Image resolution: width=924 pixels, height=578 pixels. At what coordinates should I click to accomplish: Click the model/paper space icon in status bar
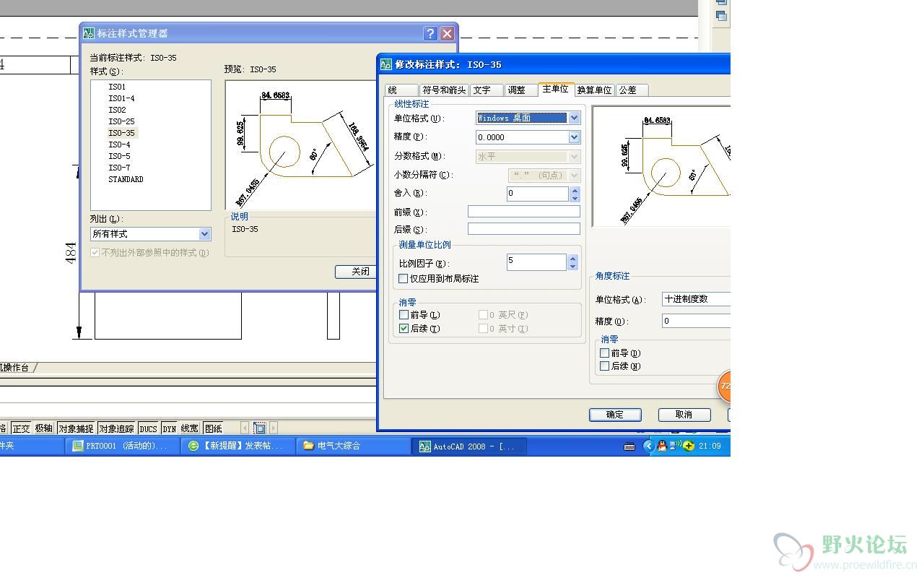point(260,428)
